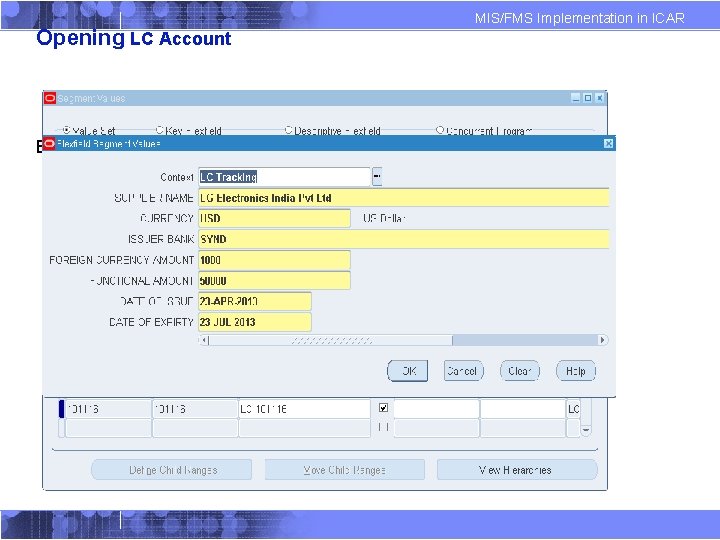
Task: Close the Flexfield Segment Values dialog
Action: (x=608, y=144)
